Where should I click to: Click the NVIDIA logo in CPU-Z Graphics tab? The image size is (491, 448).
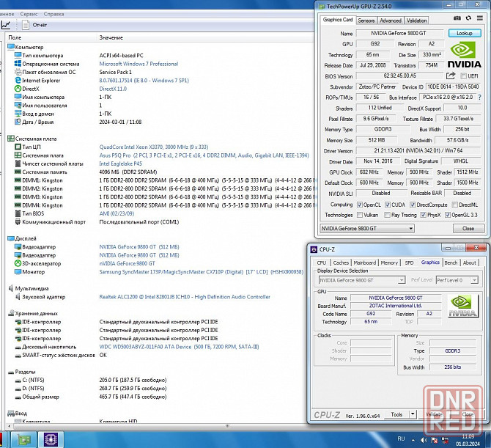(463, 306)
